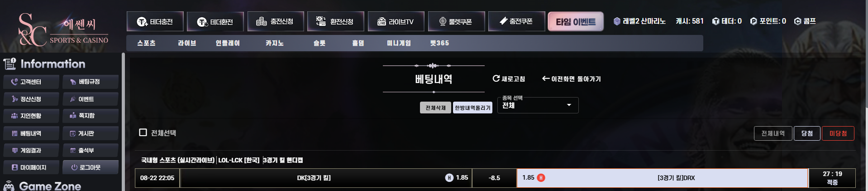The image size is (868, 191).
Task: Filter by 미당첨 results
Action: pos(838,133)
